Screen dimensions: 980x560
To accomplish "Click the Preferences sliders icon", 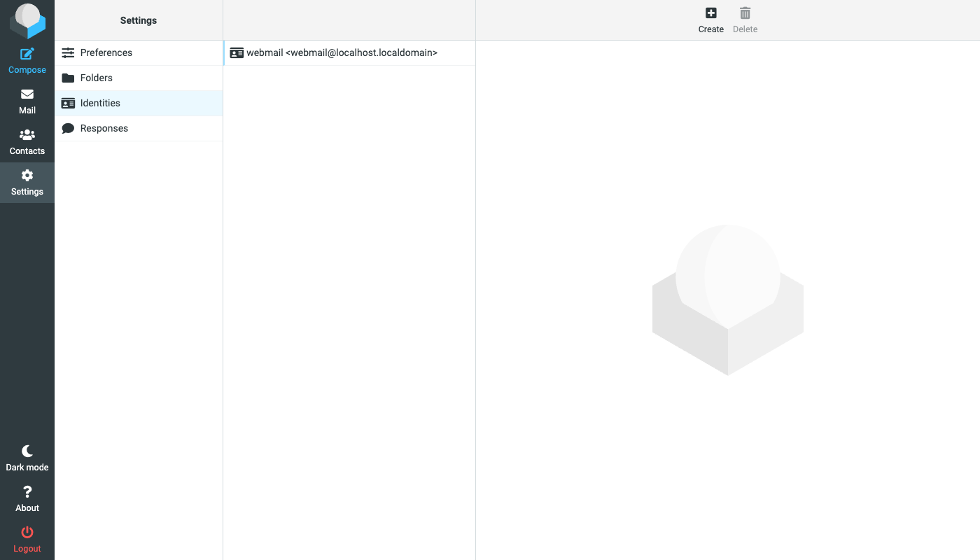I will pos(68,52).
